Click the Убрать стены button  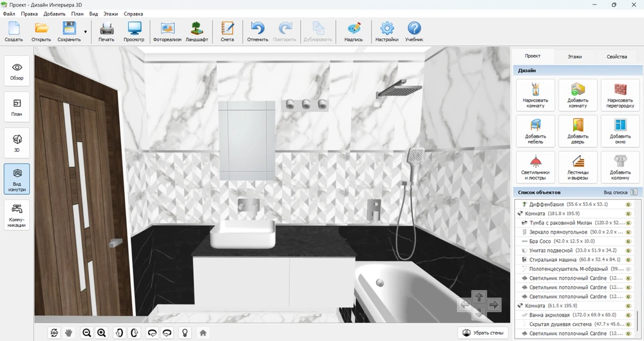click(x=483, y=333)
